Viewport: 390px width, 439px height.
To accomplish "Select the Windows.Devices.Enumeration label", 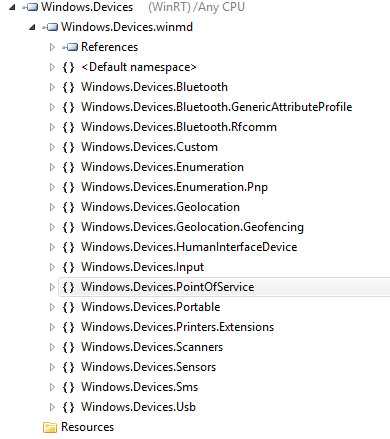I will point(163,167).
